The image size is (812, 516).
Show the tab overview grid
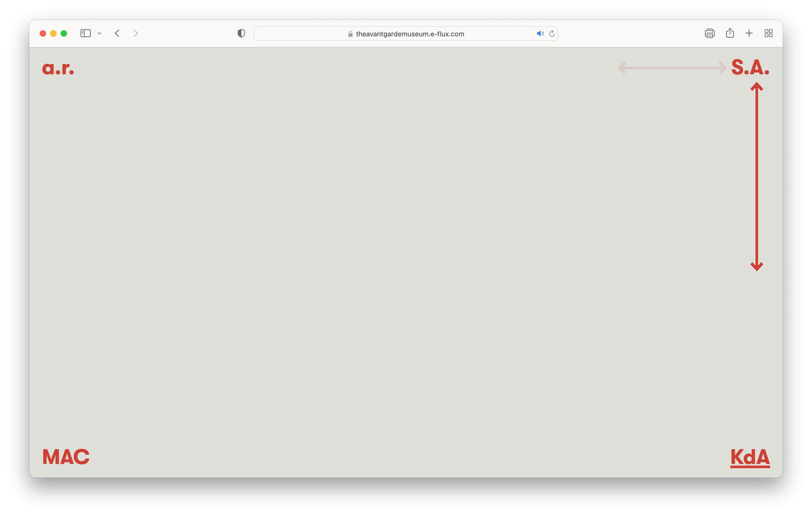click(x=768, y=33)
